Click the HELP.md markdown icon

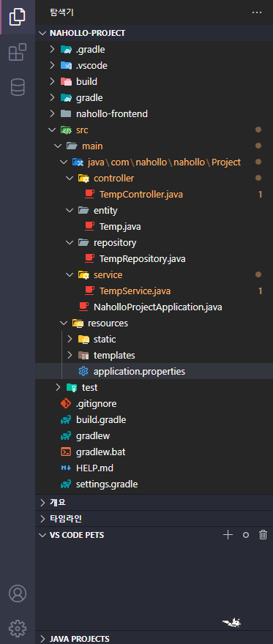click(x=66, y=468)
